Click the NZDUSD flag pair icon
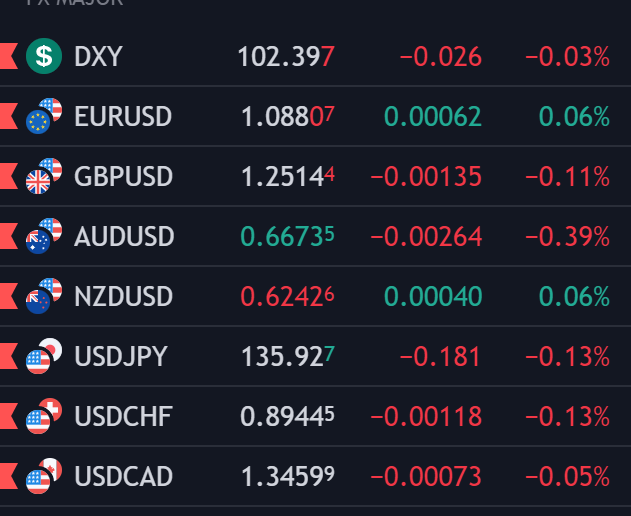The height and width of the screenshot is (516, 631). pos(43,296)
